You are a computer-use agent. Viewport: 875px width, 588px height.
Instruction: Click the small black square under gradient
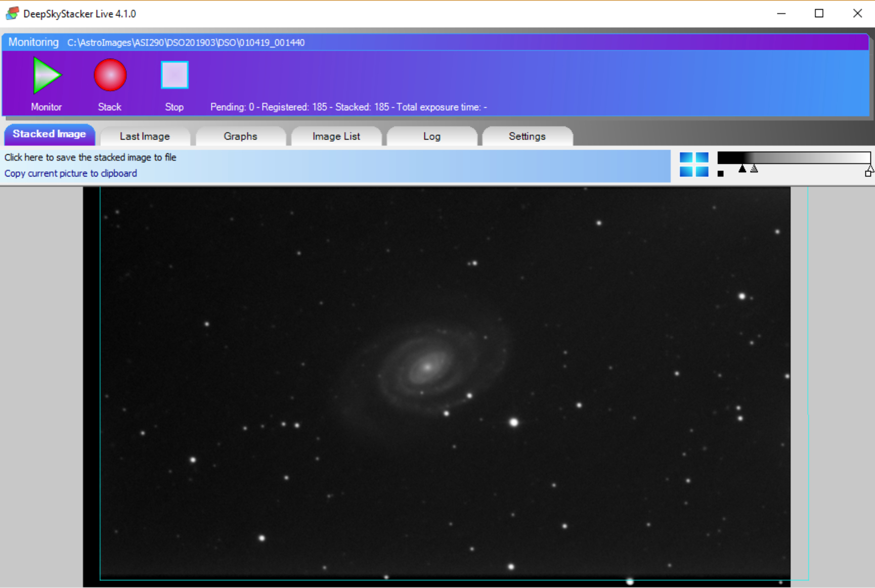(x=721, y=174)
